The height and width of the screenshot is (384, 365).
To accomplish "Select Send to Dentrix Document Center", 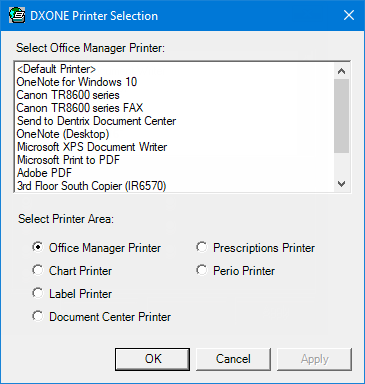I will pos(175,121).
